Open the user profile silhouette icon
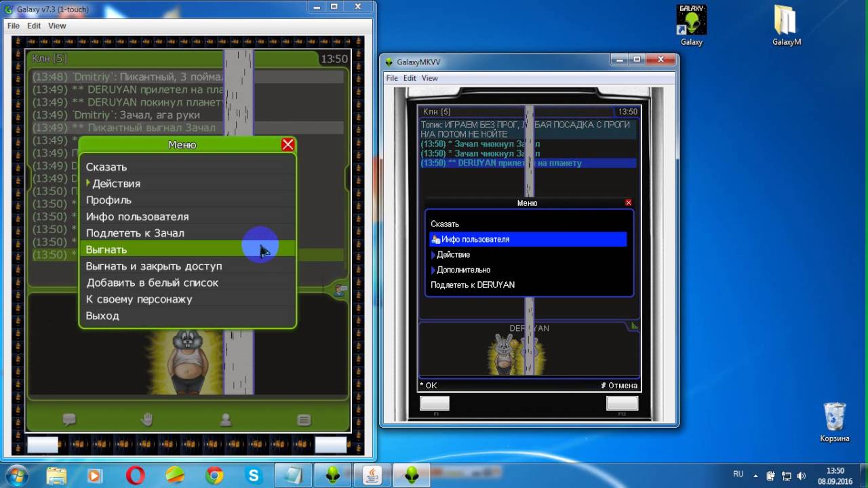The image size is (868, 488). (x=226, y=420)
